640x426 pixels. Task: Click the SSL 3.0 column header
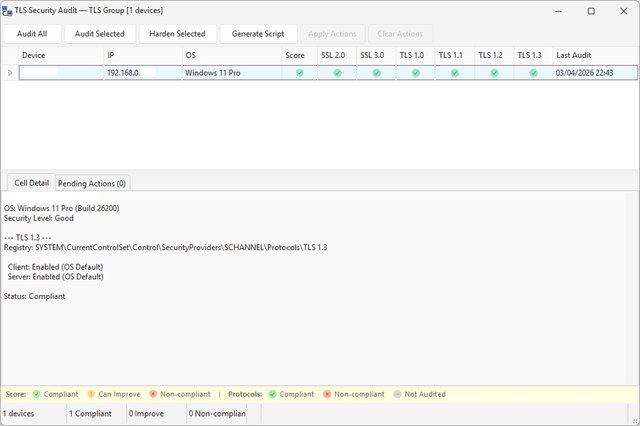pyautogui.click(x=376, y=55)
